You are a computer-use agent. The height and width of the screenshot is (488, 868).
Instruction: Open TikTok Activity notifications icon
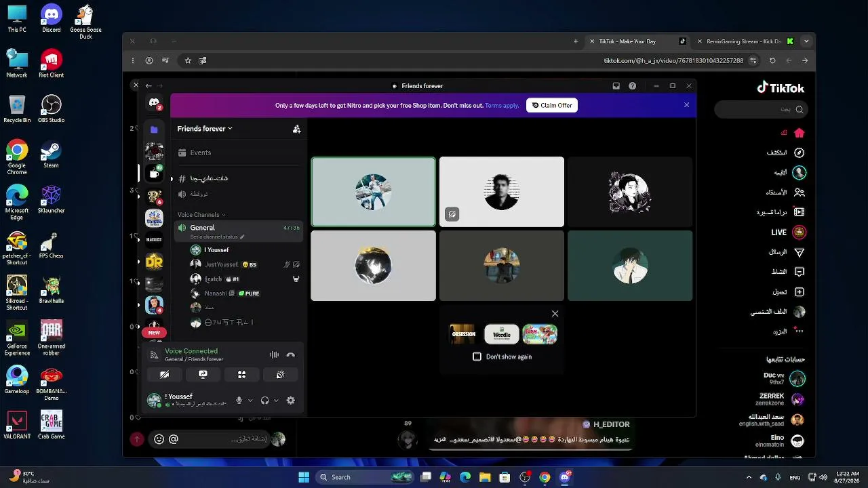tap(800, 272)
